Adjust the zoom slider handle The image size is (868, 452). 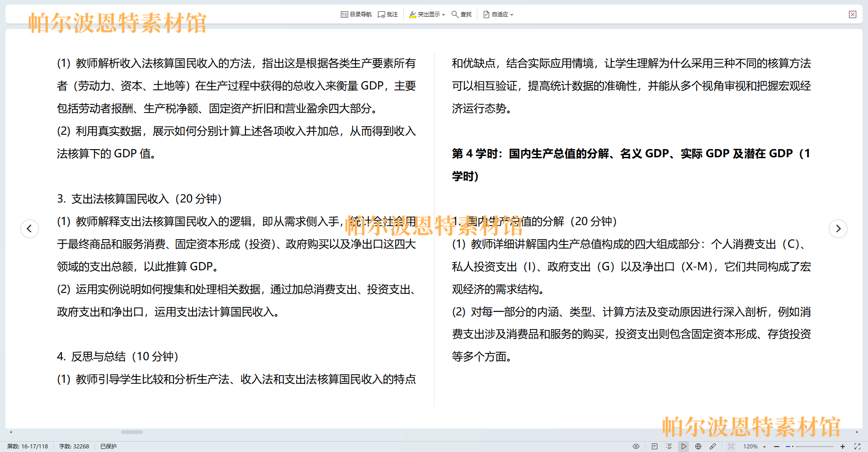793,447
